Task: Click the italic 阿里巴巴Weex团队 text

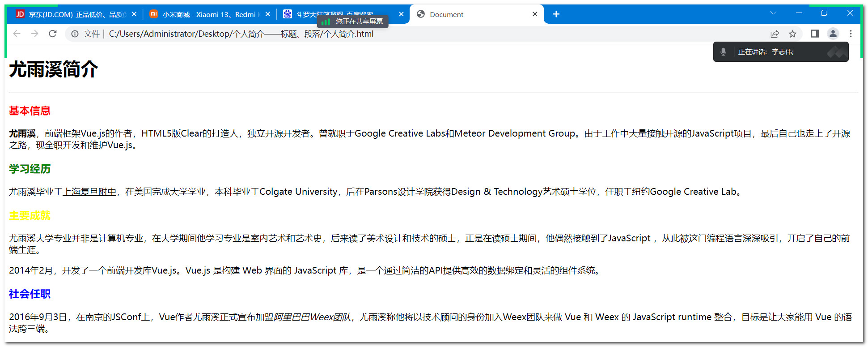Action: 312,317
